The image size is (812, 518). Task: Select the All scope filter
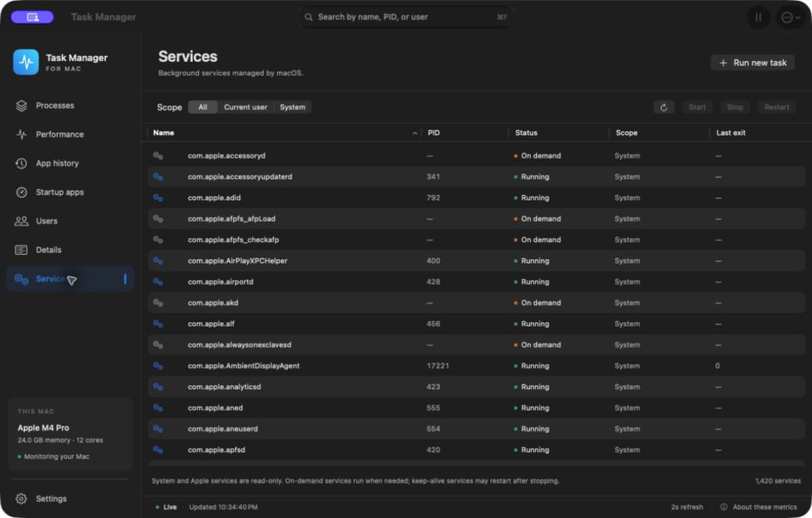click(202, 107)
